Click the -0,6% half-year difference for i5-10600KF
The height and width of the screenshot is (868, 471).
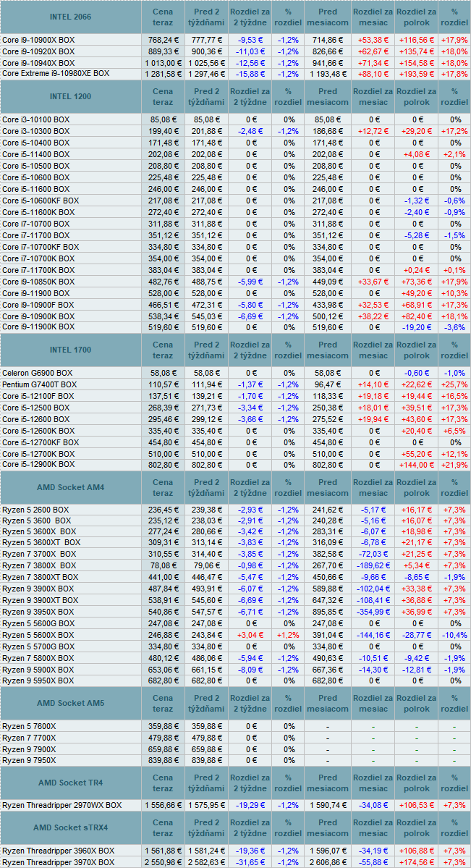pos(455,201)
